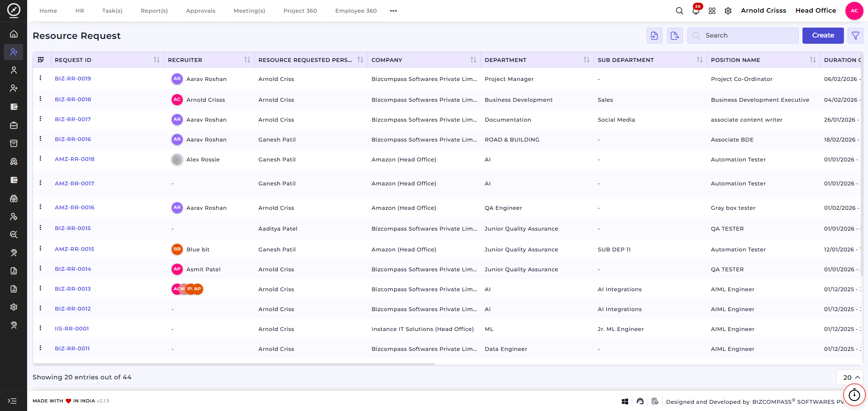Open row actions menu for IIS-RR-0001
Viewport: 868px width, 411px height.
coord(40,328)
